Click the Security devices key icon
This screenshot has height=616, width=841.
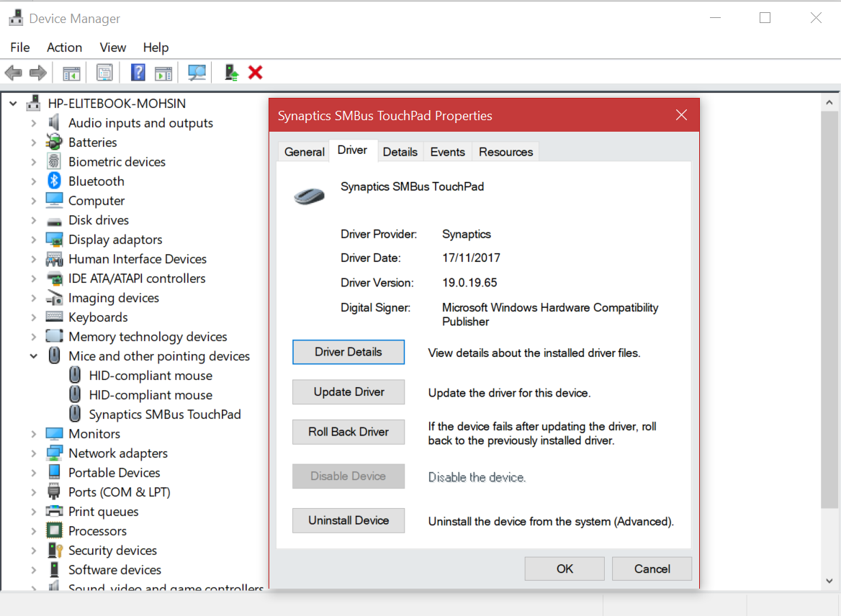click(55, 550)
